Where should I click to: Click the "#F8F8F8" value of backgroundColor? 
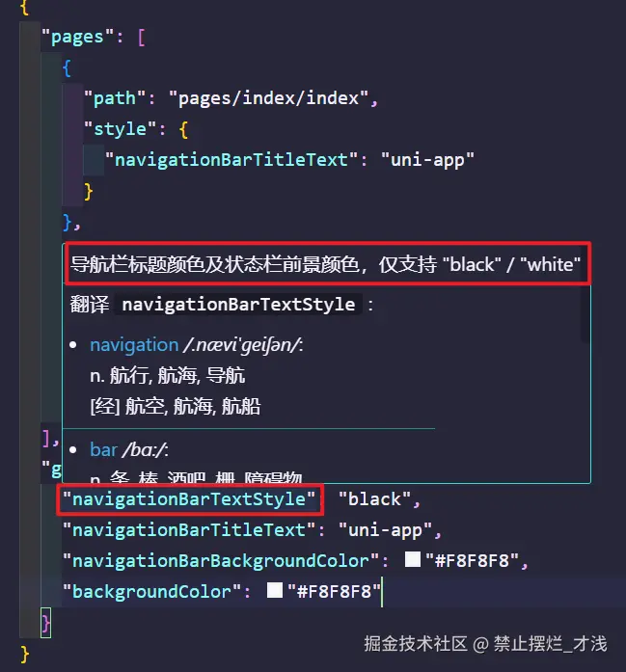point(334,592)
